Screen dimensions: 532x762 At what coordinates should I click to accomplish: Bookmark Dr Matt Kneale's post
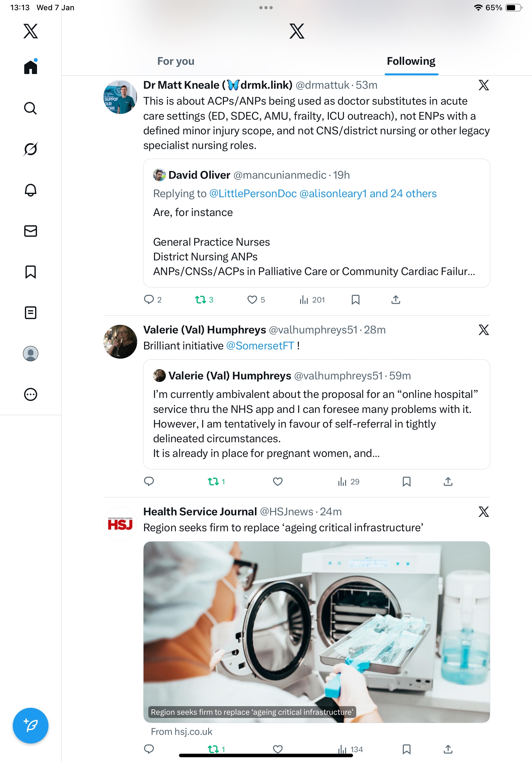[x=356, y=300]
